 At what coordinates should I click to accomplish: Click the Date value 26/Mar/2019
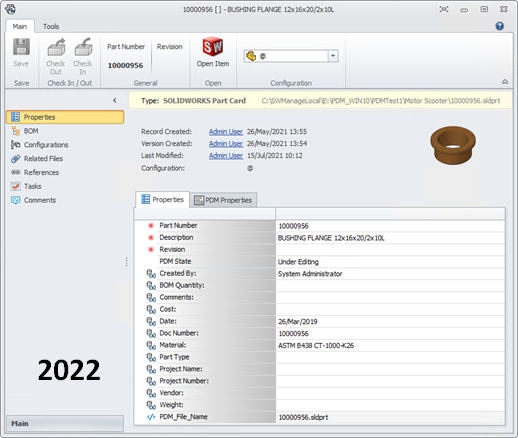(390, 322)
